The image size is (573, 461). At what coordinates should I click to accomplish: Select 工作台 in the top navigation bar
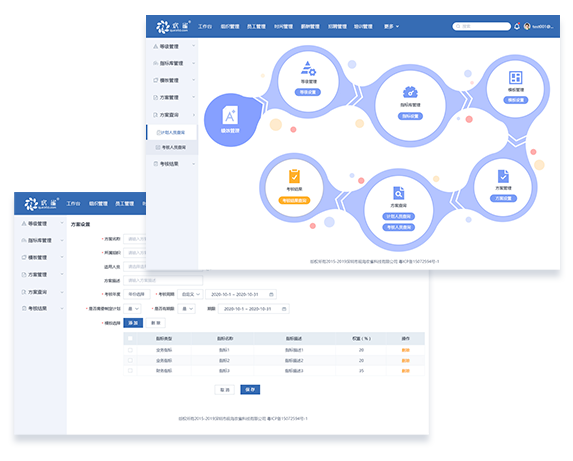(x=205, y=26)
